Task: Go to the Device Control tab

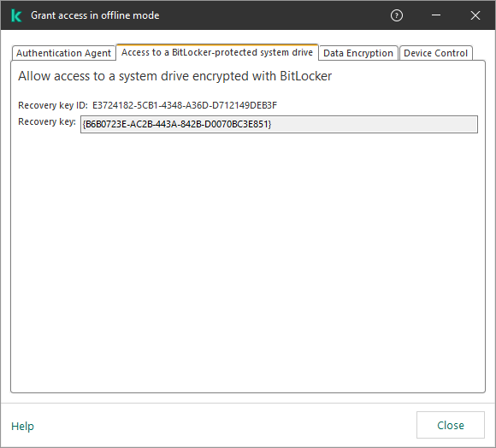Action: (x=435, y=53)
